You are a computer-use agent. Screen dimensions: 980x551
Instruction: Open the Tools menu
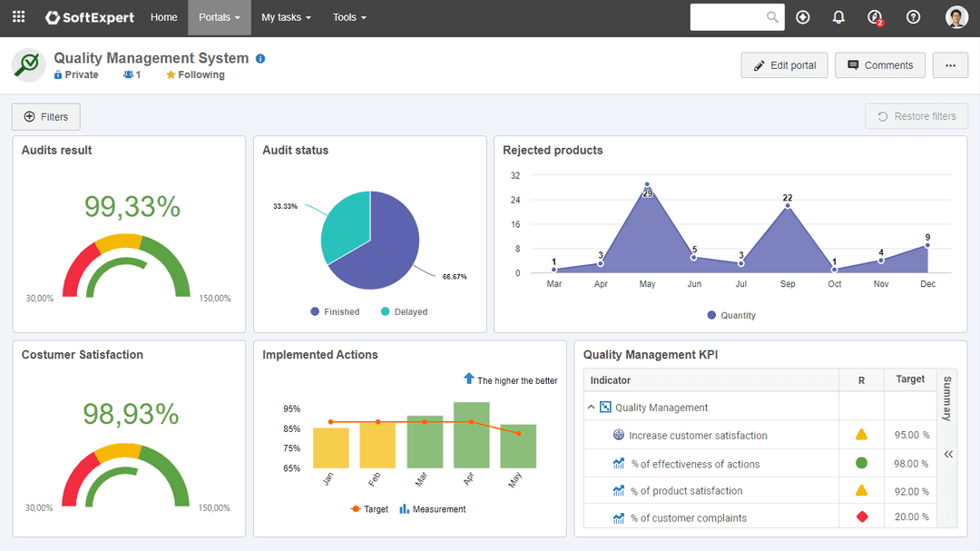[349, 17]
